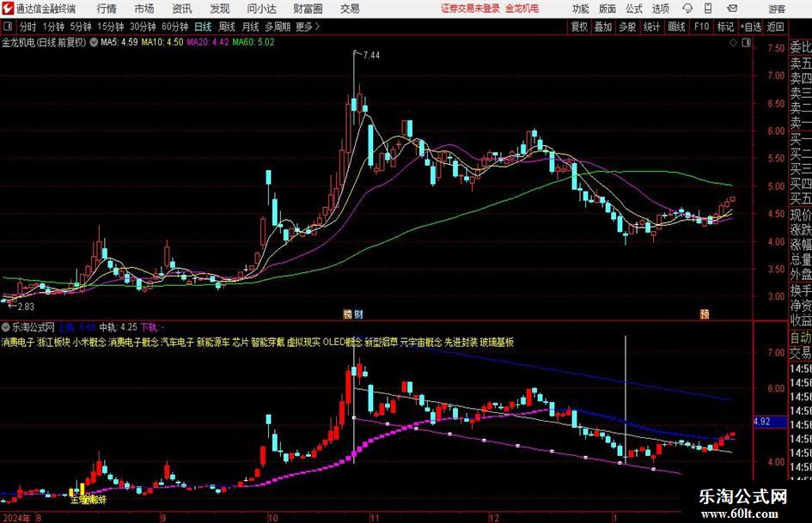Screen dimensions: 812x523
Task: Switch to 1分钟 period
Action: pyautogui.click(x=53, y=27)
